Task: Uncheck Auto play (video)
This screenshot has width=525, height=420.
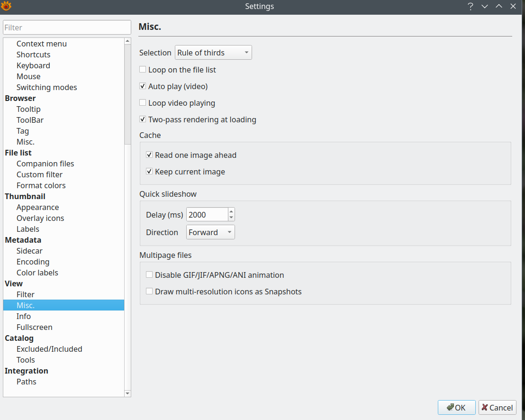Action: tap(143, 86)
